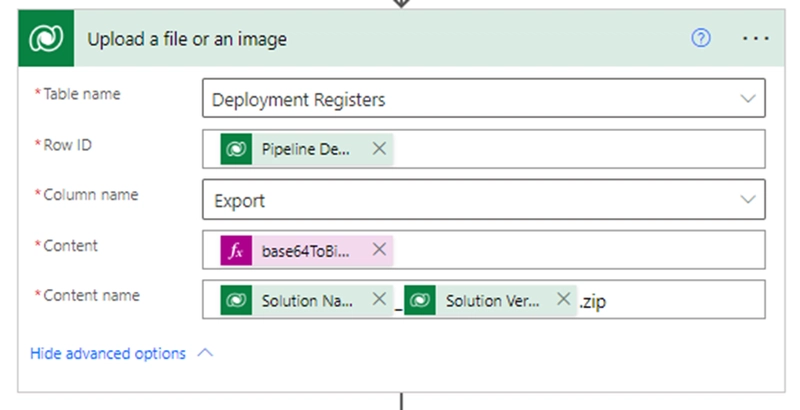Open help for Upload a file action
The height and width of the screenshot is (410, 800).
701,39
